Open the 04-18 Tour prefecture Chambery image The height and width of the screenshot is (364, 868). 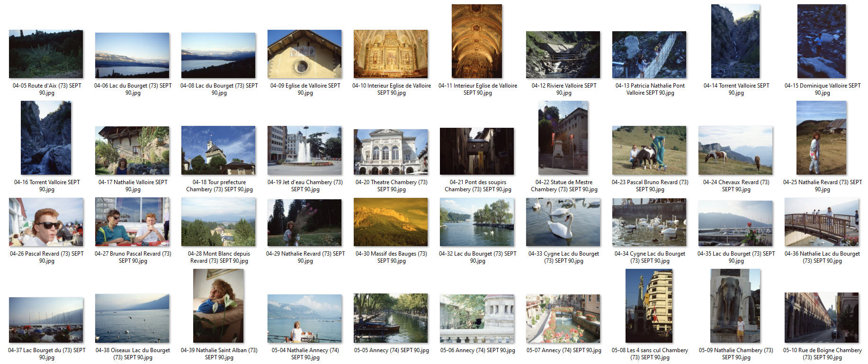click(218, 151)
